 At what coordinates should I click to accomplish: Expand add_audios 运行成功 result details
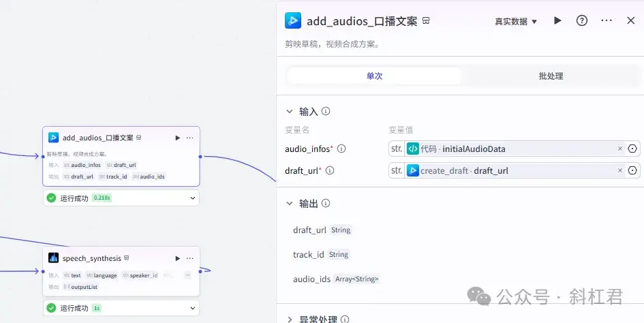tap(193, 198)
